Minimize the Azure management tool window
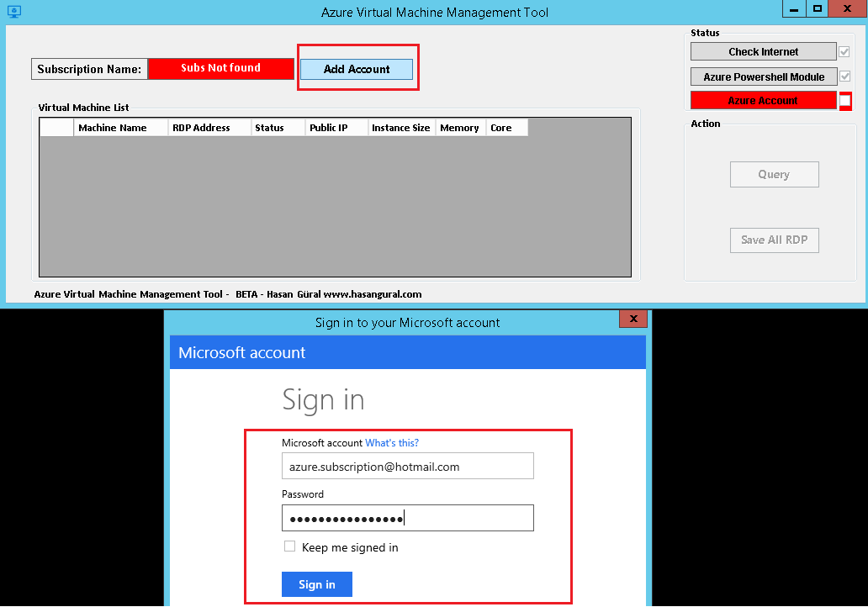 (x=793, y=8)
